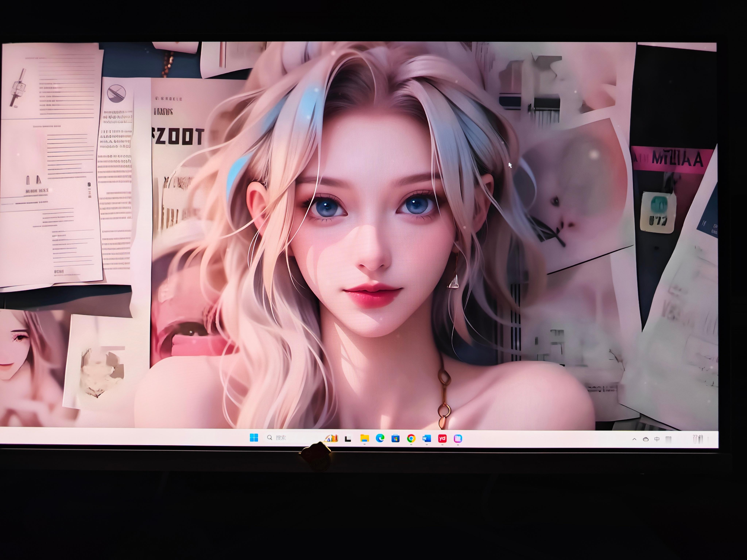Screen dimensions: 747x560
Task: Switch the Chinese input method indicator
Action: [x=657, y=439]
